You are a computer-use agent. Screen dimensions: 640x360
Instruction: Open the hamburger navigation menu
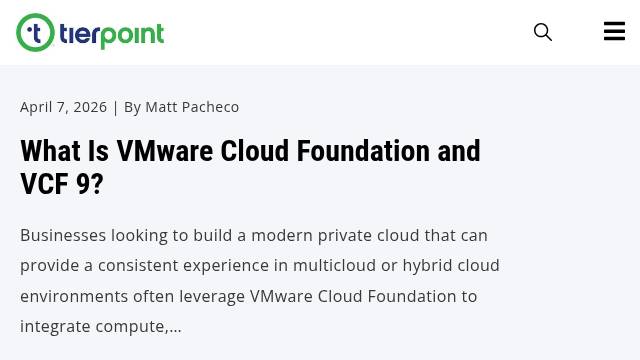pos(614,31)
